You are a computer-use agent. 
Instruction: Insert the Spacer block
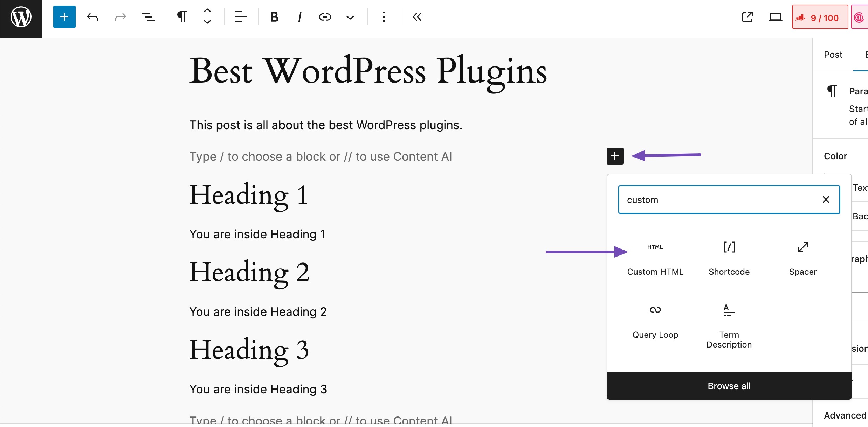[x=803, y=258]
